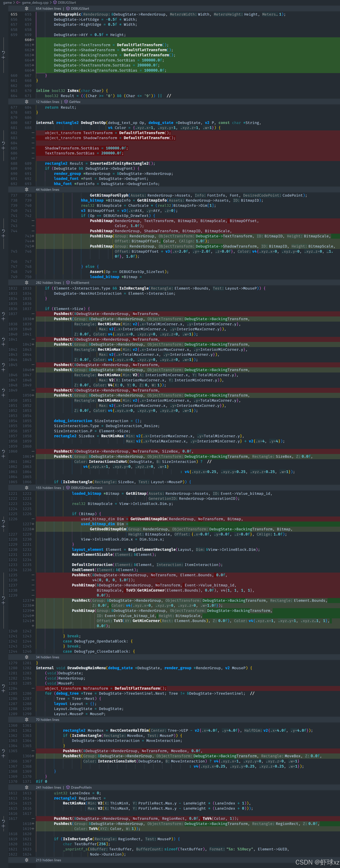340x868 pixels.
Task: Expand the 44 hidden lines section
Action: pyautogui.click(x=27, y=189)
